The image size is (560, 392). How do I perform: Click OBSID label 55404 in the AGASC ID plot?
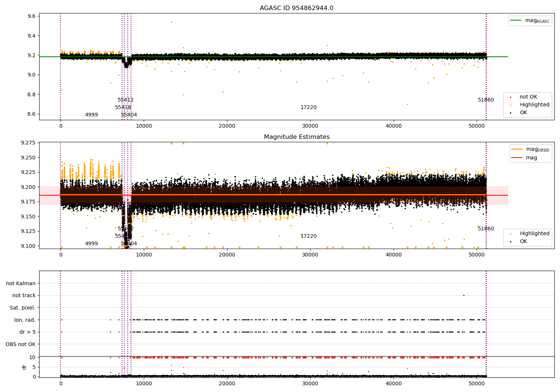tap(129, 115)
